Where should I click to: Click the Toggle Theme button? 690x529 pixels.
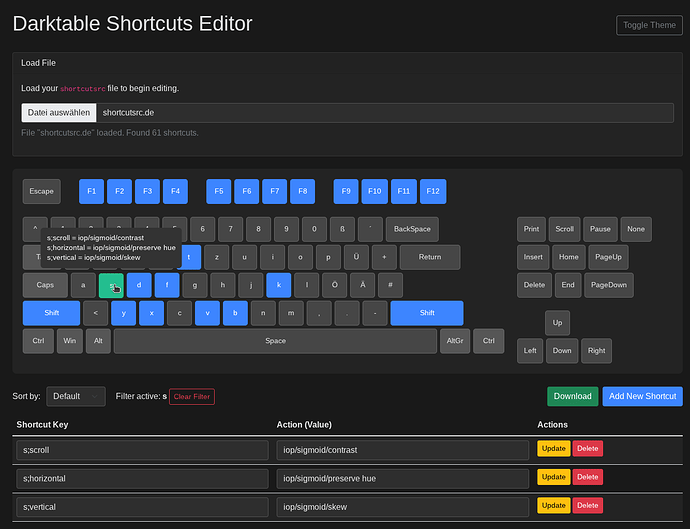coord(649,25)
